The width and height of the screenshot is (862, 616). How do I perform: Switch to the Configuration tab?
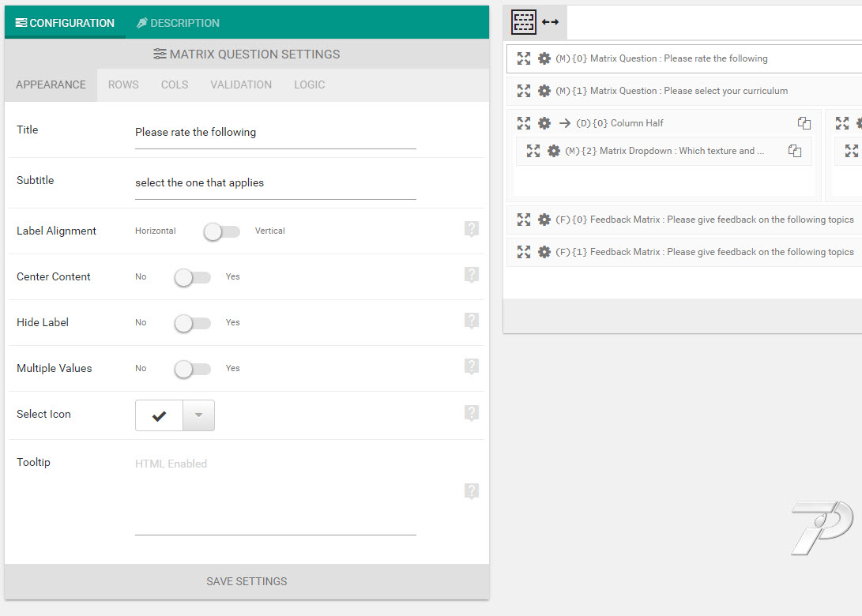coord(65,23)
